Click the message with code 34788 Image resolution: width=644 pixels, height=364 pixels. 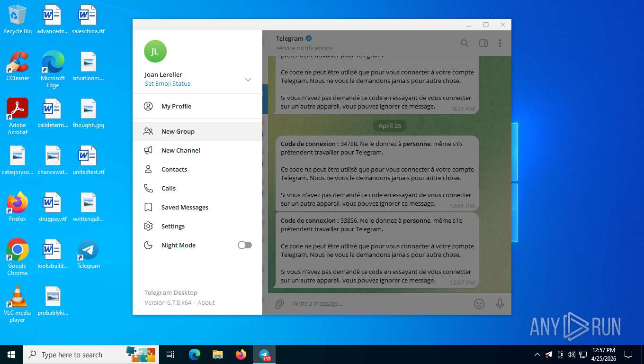click(377, 173)
